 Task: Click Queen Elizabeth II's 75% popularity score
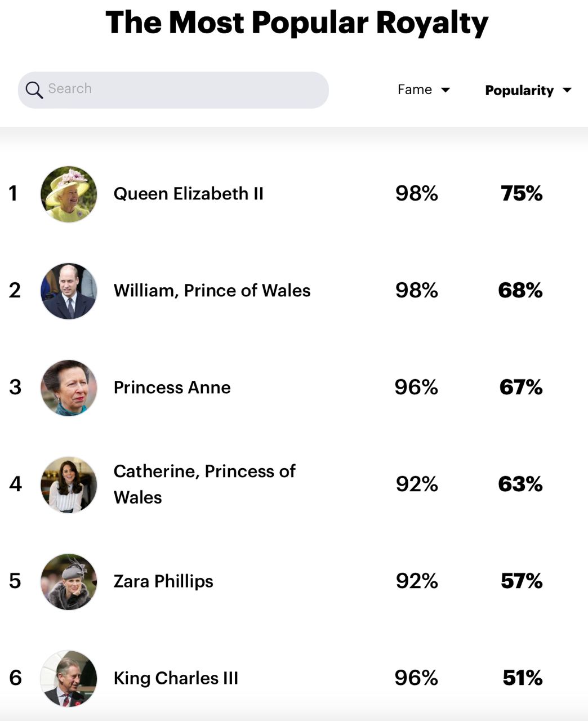(x=522, y=193)
